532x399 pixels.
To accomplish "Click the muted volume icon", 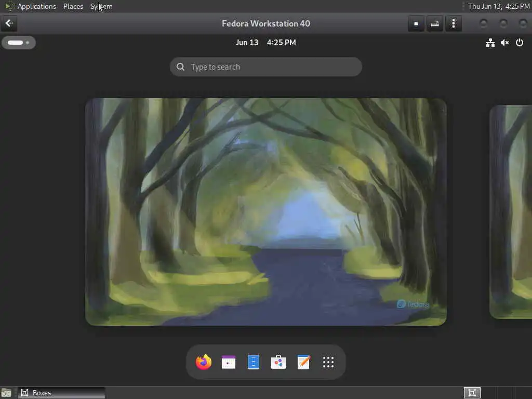I will (504, 43).
